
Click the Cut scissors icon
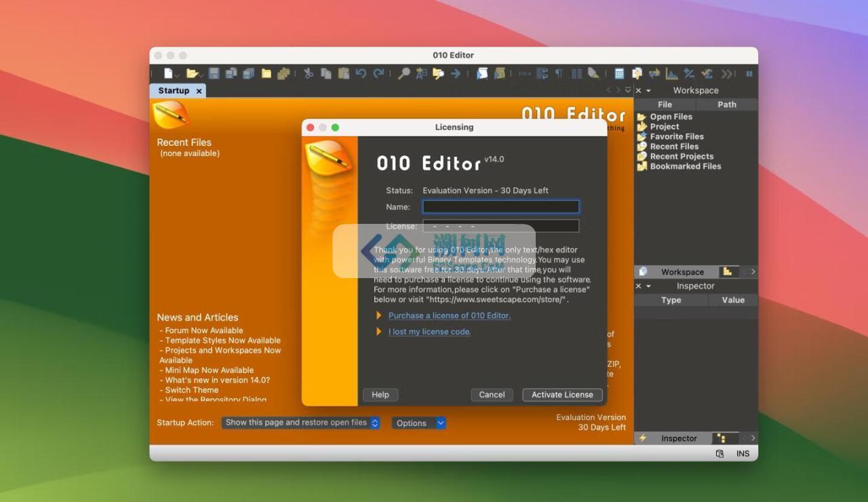click(x=309, y=73)
